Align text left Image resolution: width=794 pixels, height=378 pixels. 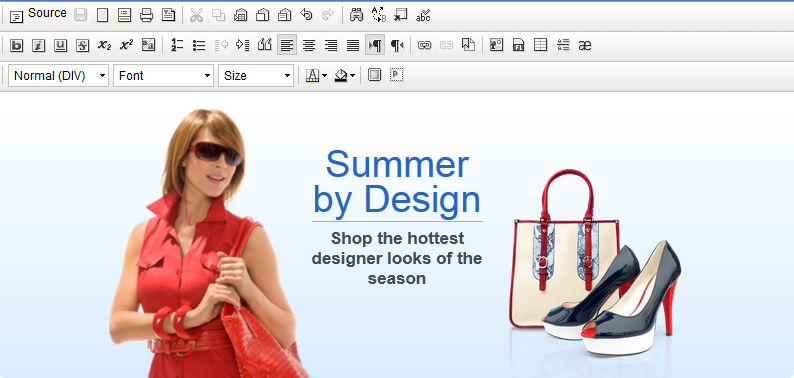[287, 45]
